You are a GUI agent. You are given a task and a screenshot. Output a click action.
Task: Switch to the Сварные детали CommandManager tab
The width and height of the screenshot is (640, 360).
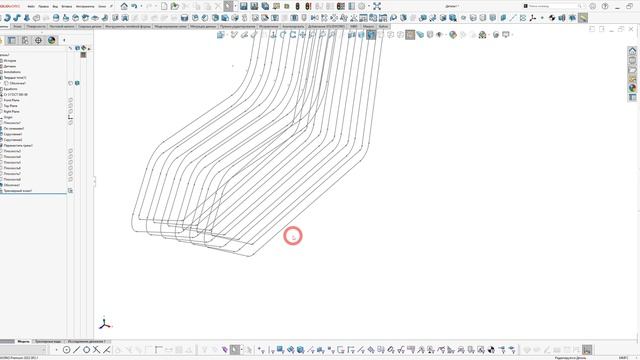click(90, 26)
